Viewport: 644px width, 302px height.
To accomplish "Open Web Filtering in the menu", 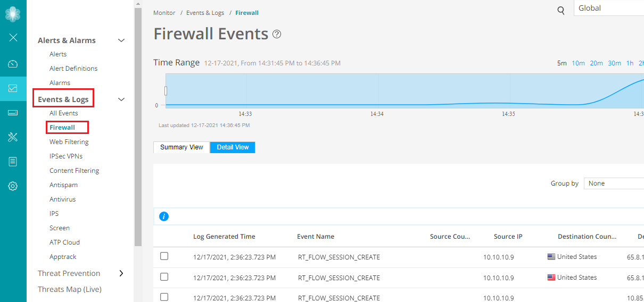I will pos(69,142).
